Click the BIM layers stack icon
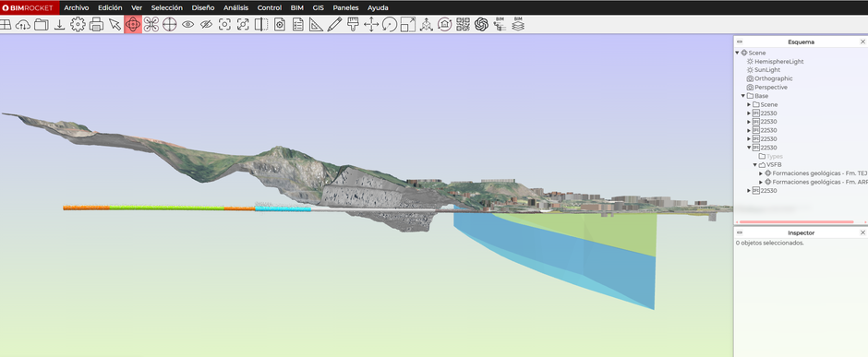Image resolution: width=868 pixels, height=357 pixels. click(518, 24)
